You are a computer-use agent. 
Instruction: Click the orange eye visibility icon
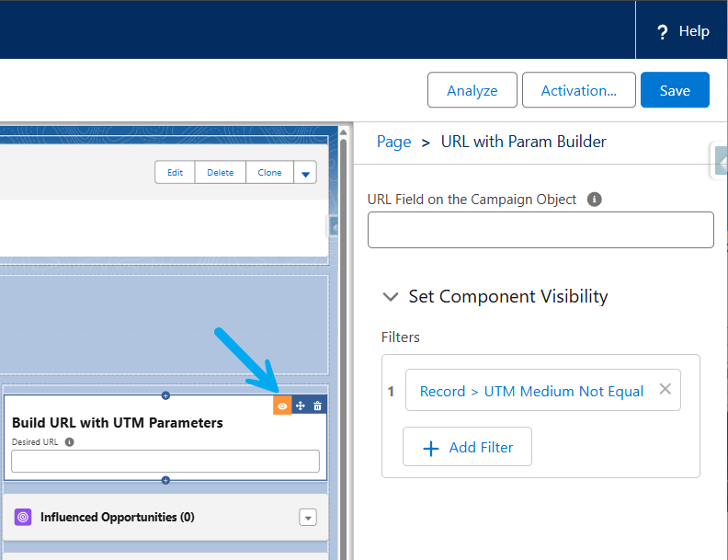tap(282, 406)
